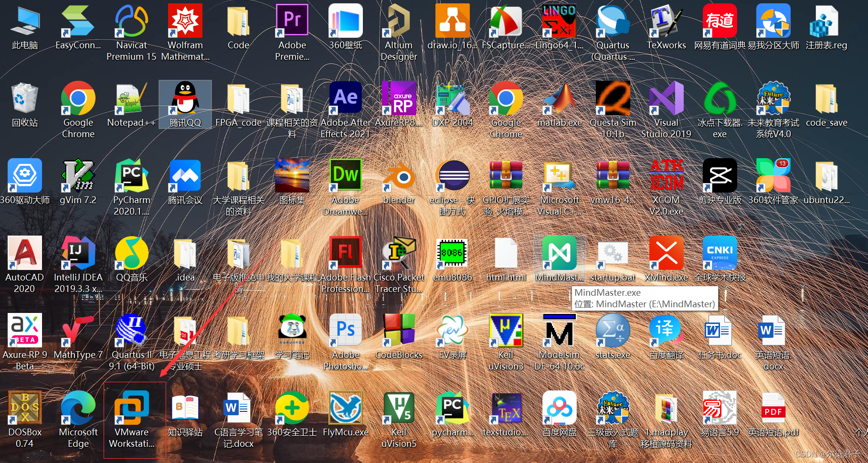Launch AxureRP8 purple icon

coord(399,98)
